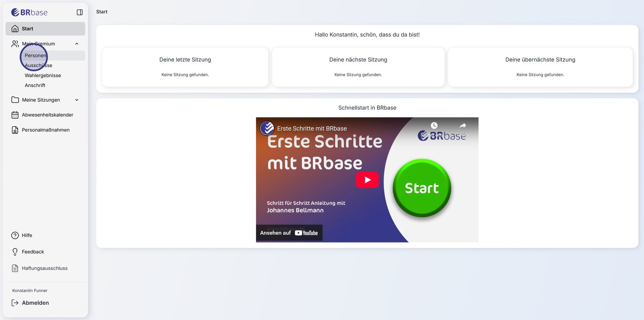Open the Haftungsausschluss page
The image size is (644, 320).
pyautogui.click(x=45, y=268)
